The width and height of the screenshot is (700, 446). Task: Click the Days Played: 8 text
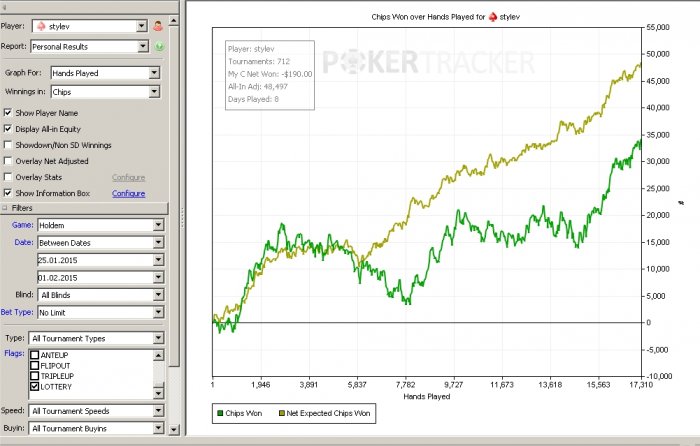click(x=253, y=99)
